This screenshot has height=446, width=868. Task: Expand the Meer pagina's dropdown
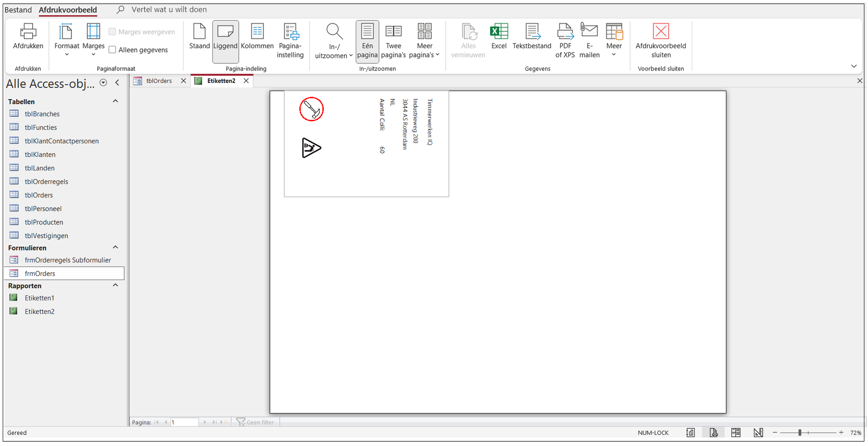pyautogui.click(x=424, y=41)
